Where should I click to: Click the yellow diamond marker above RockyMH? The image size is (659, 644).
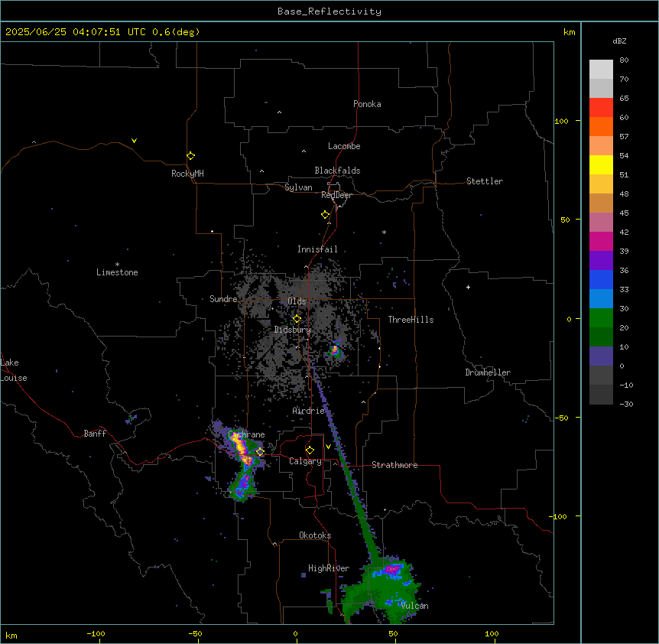click(190, 156)
